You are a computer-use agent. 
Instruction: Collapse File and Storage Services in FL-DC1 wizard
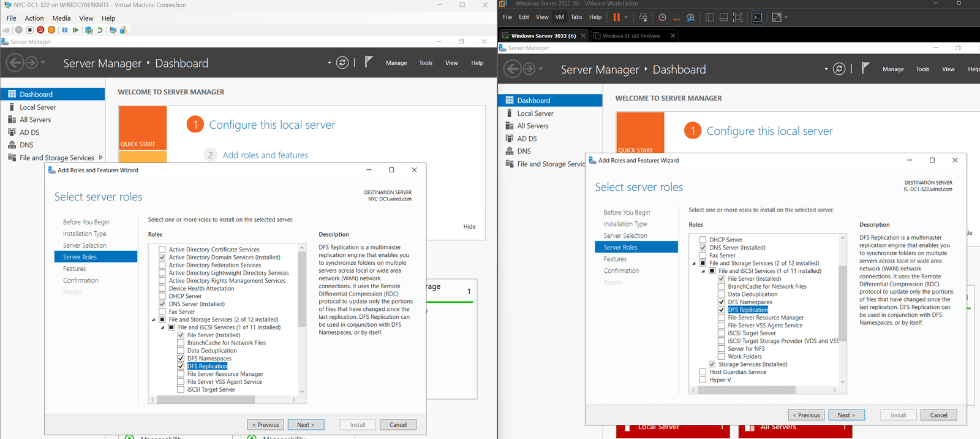pos(695,263)
